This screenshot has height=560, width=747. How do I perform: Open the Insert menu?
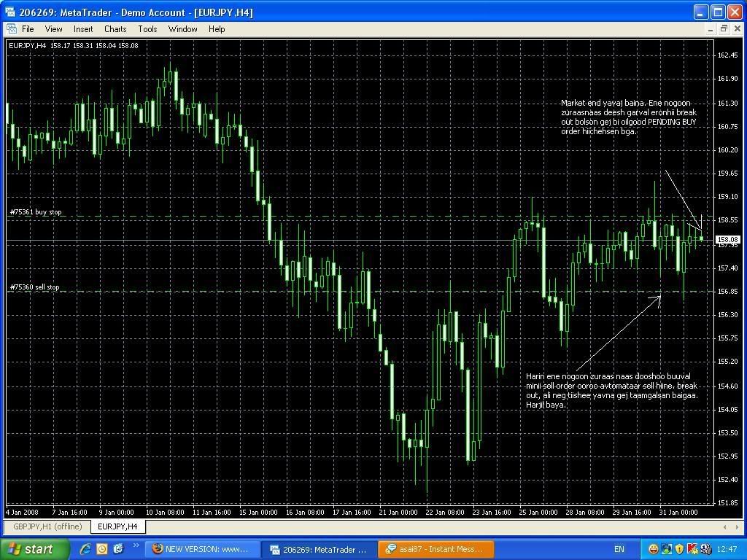(x=83, y=29)
